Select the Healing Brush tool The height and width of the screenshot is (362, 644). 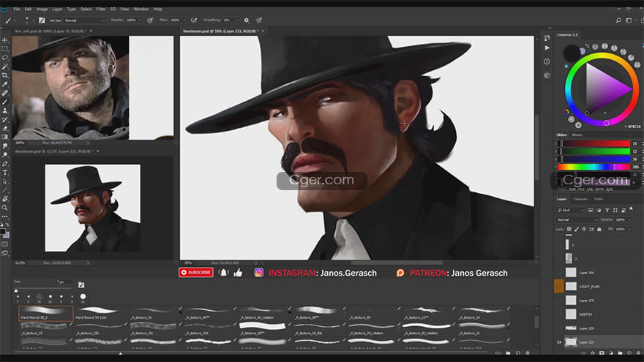(x=5, y=93)
